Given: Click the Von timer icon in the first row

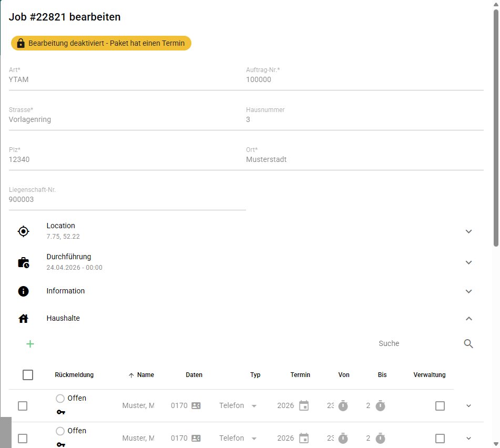Looking at the screenshot, I should 343,405.
